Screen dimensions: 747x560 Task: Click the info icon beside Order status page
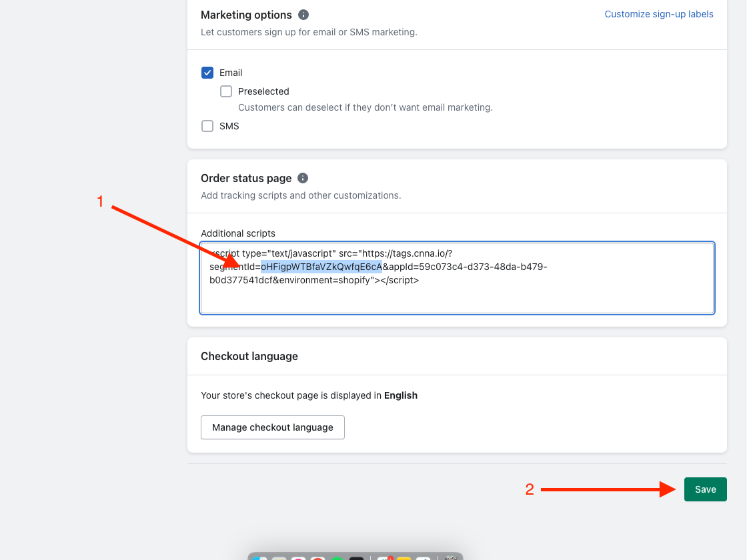pos(303,178)
